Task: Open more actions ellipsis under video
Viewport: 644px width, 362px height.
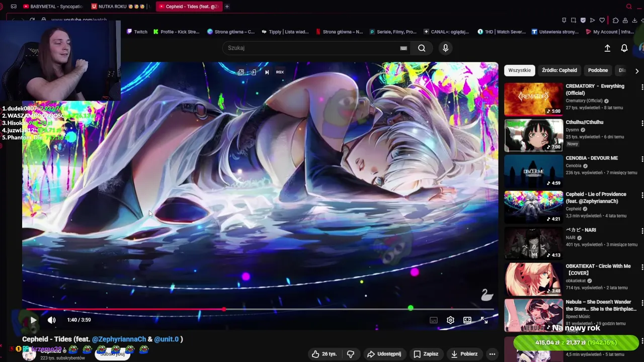Action: tap(492, 354)
